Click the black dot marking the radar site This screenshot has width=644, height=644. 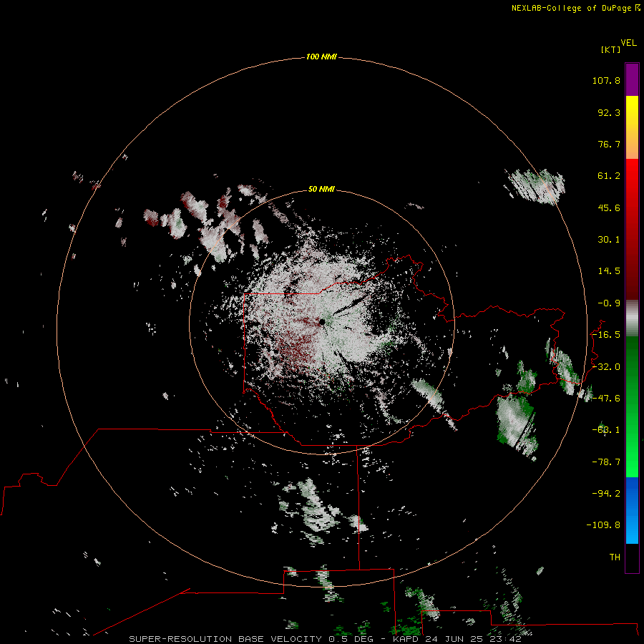pyautogui.click(x=323, y=322)
